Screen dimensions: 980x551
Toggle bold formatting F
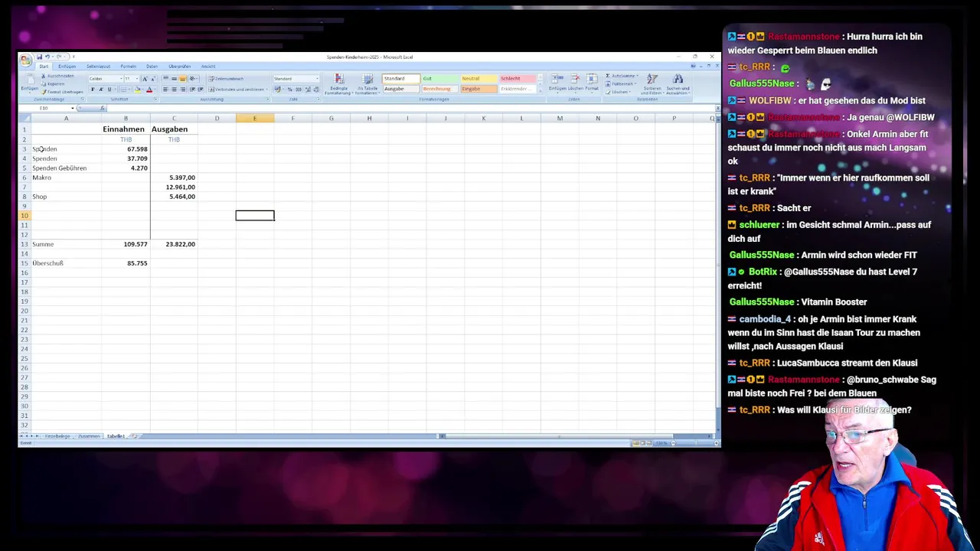click(93, 90)
